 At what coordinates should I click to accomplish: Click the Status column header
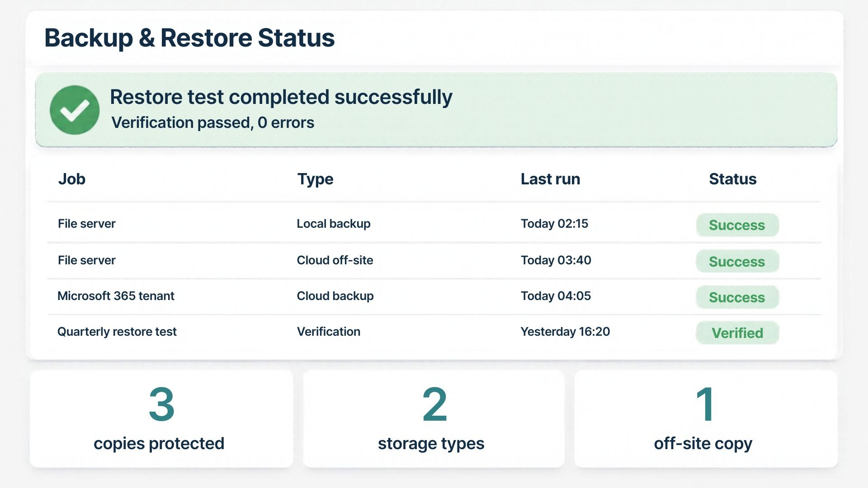(732, 179)
